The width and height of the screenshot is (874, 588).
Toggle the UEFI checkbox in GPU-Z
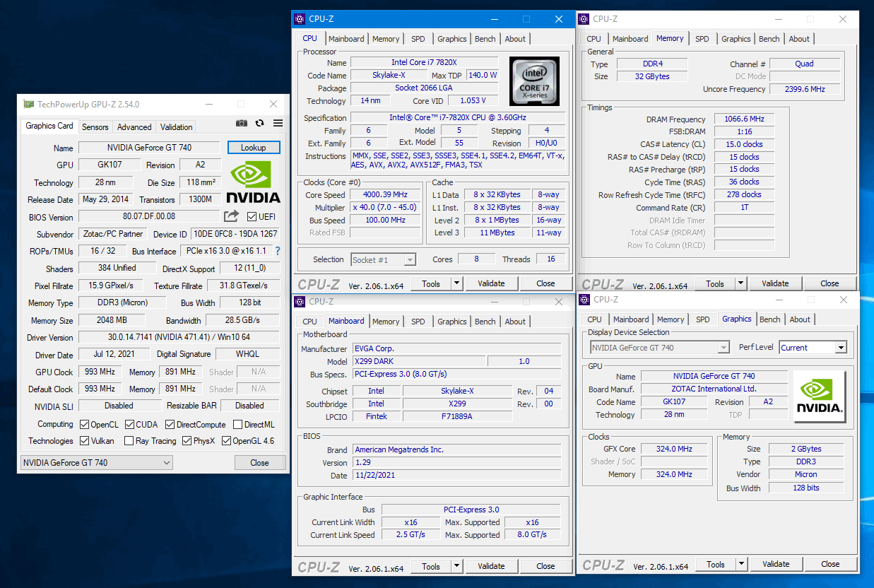coord(252,216)
